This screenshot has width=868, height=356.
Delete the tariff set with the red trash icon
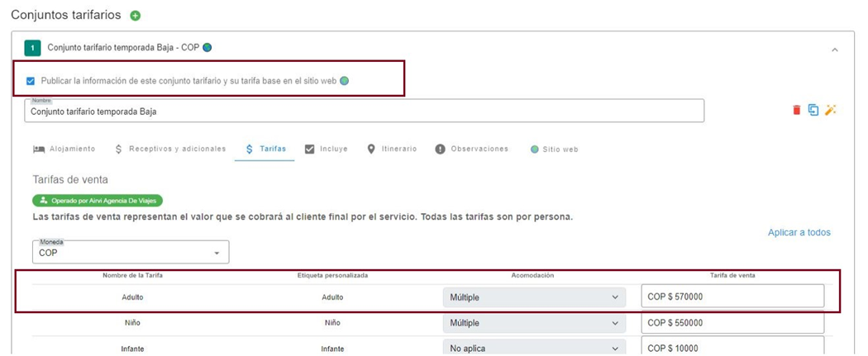[797, 110]
